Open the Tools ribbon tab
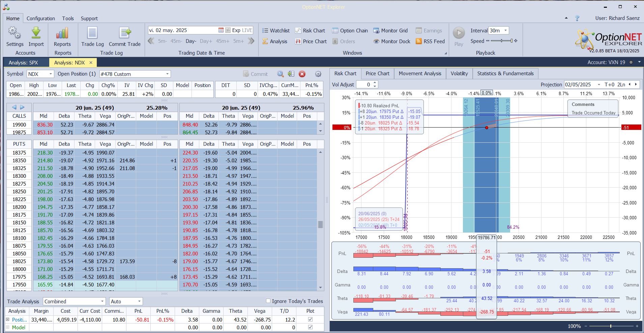Screen dimensions: 644x333 (68, 19)
